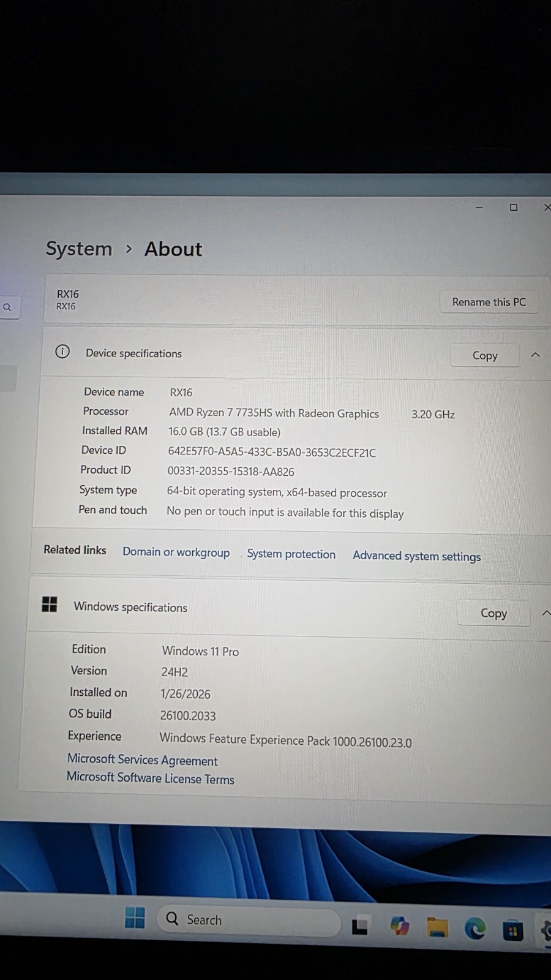Select the Edition value Windows 11 Pro
The height and width of the screenshot is (980, 551).
click(x=200, y=651)
